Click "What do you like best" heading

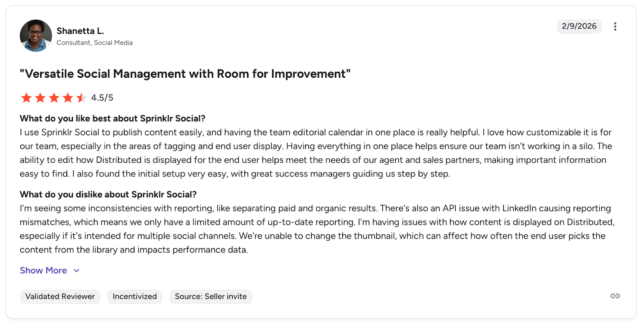coord(112,118)
